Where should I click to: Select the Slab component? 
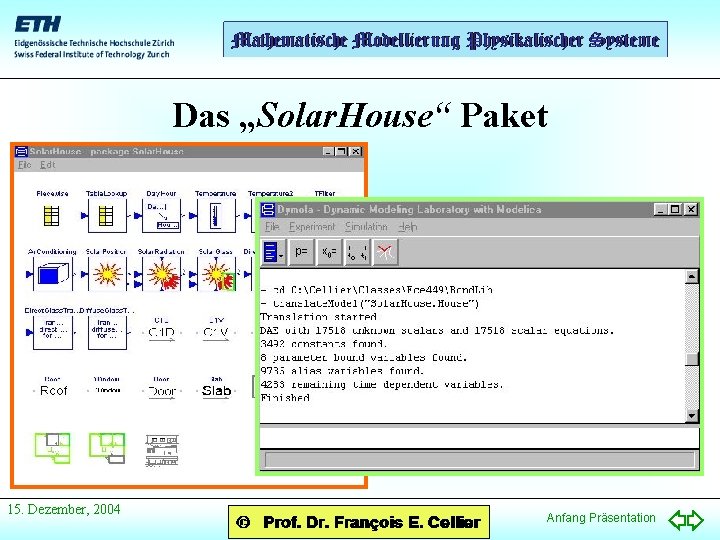[216, 391]
